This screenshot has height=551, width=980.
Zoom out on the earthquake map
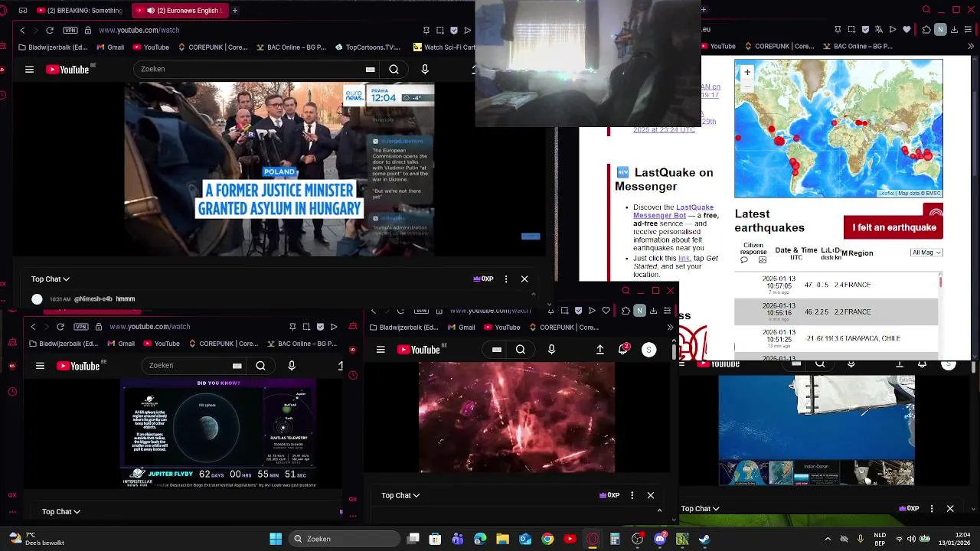747,85
